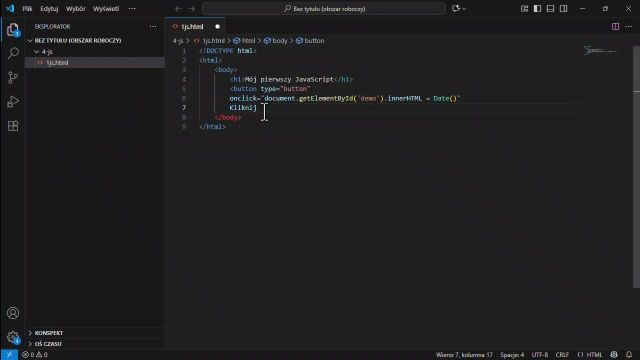
Task: Click the command center search field
Action: coord(324,9)
